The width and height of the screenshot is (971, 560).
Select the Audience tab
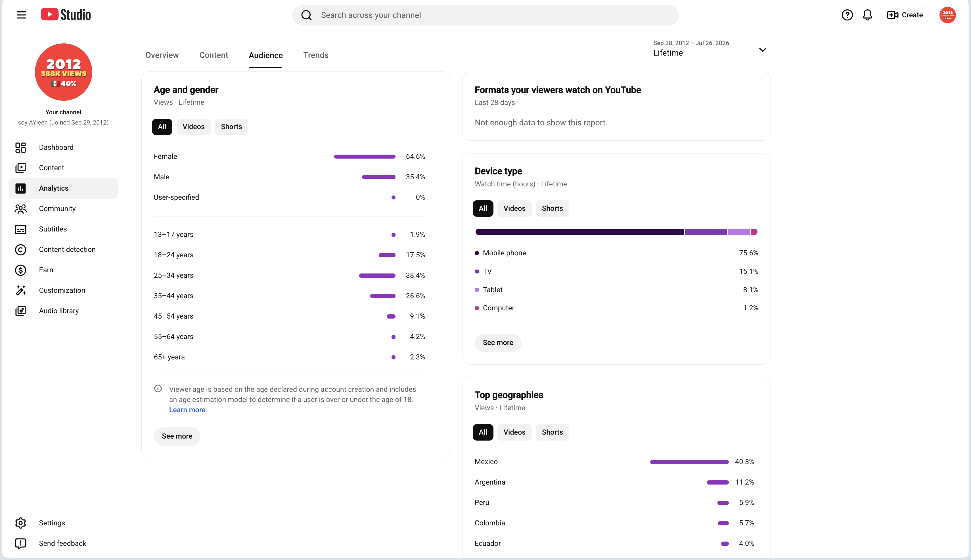tap(265, 55)
